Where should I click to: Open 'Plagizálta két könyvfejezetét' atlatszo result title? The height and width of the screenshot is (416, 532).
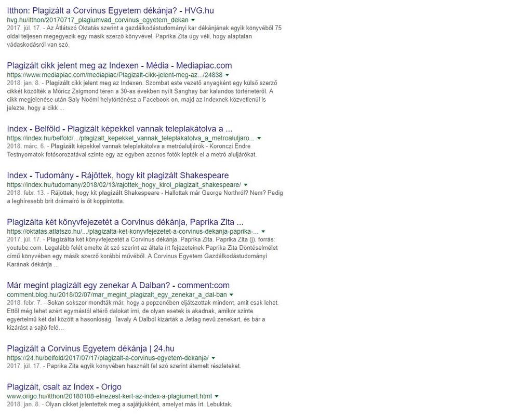125,222
